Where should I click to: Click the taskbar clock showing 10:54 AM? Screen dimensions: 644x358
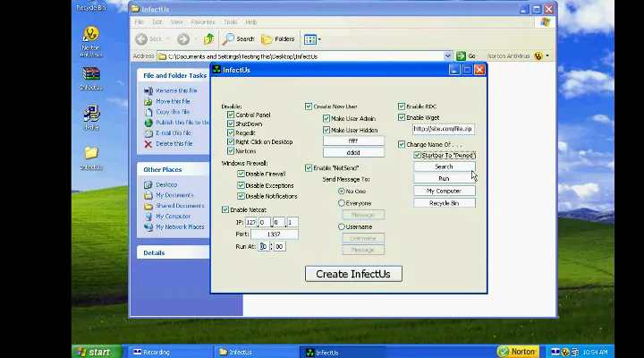click(x=595, y=353)
